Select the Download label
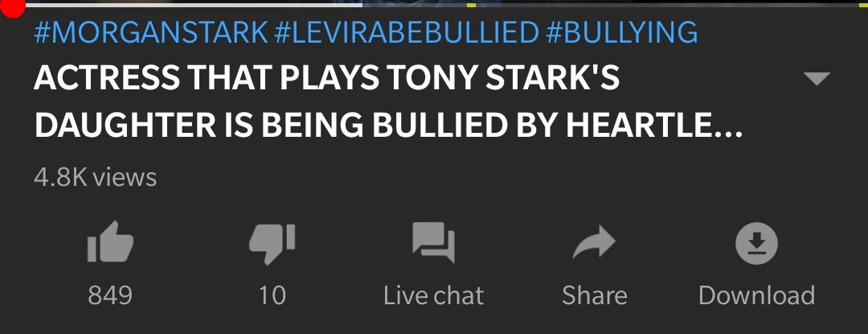Screen dimensions: 868x334 click(x=756, y=295)
